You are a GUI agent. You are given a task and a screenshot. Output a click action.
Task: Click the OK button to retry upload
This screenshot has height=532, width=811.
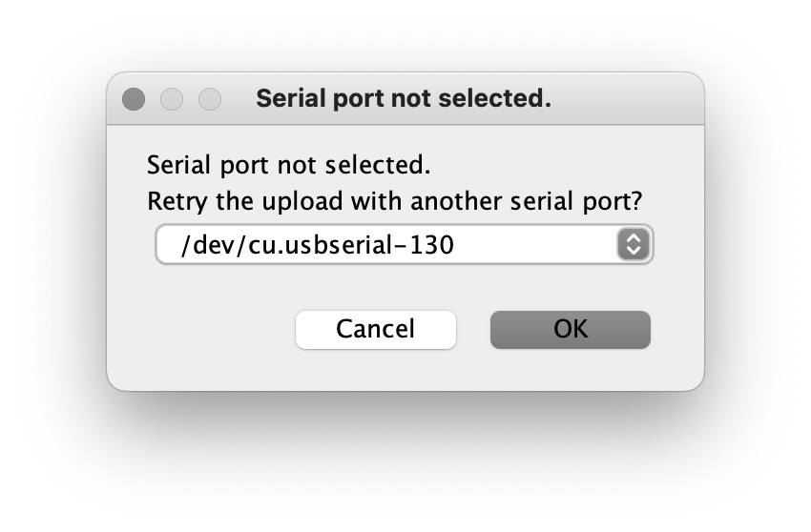(x=570, y=329)
